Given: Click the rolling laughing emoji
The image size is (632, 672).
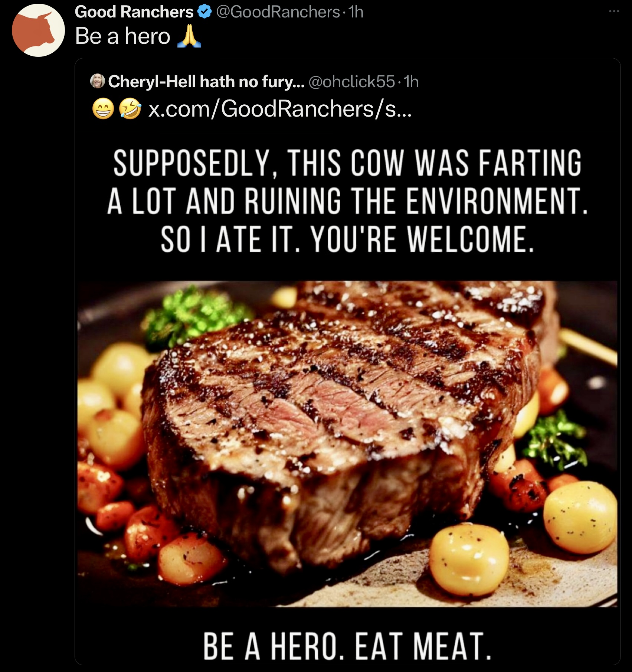Looking at the screenshot, I should (x=130, y=110).
